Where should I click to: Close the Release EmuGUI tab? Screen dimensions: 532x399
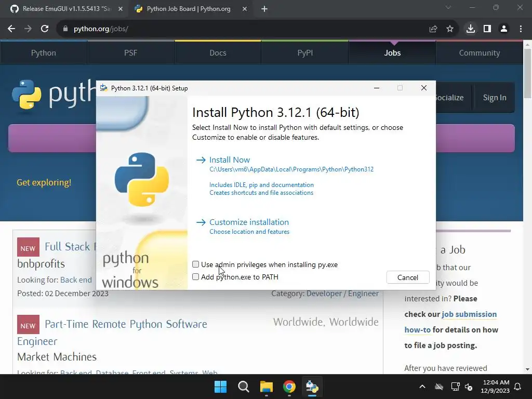(x=121, y=9)
